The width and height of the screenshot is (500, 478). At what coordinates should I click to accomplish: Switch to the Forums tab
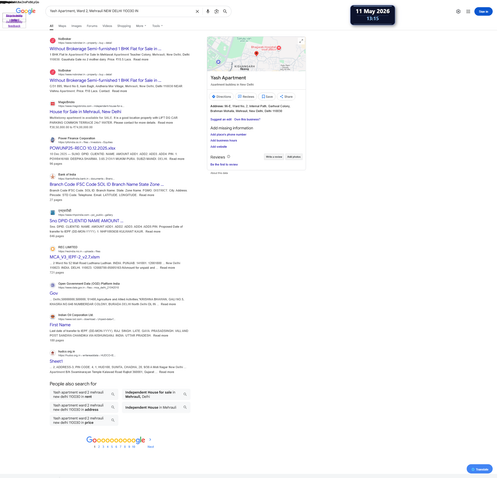click(93, 26)
